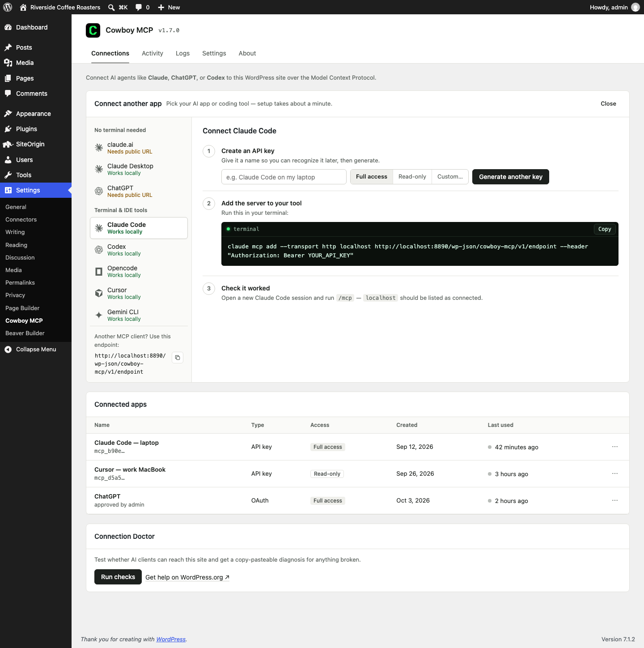Go to Posts in sidebar

pyautogui.click(x=36, y=47)
